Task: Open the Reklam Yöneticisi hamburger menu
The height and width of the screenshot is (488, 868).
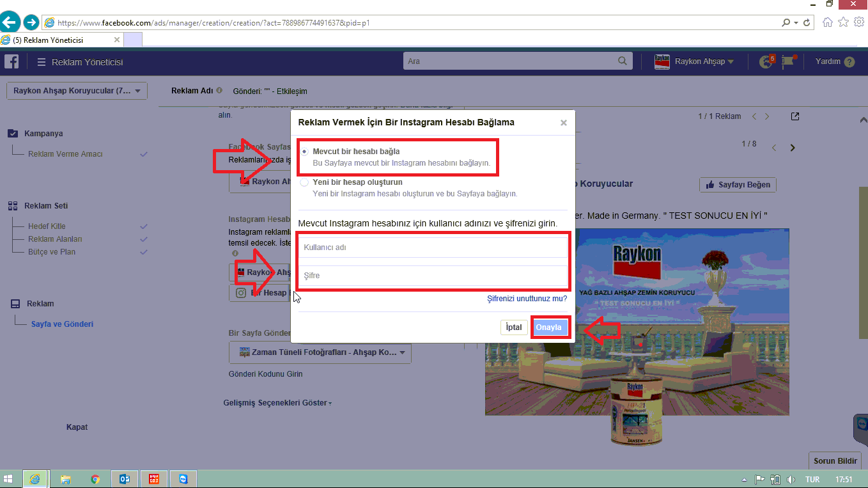Action: (x=42, y=62)
